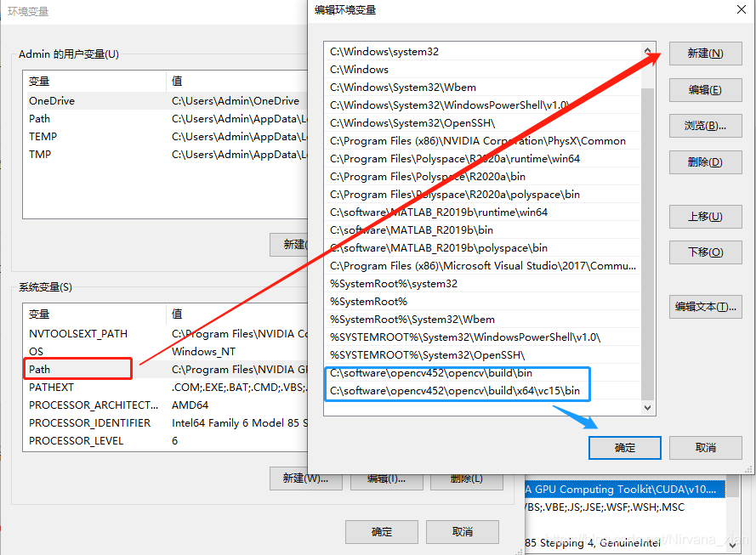Select Polyspace\R2020a\runtime\win64 entry
Screen dimensions: 756x555
(x=483, y=158)
